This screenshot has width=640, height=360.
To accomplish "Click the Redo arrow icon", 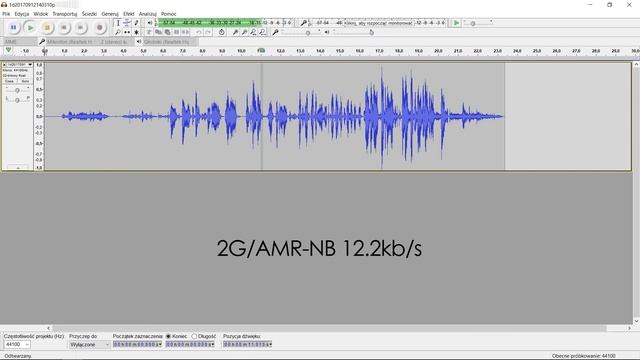I will pos(208,32).
